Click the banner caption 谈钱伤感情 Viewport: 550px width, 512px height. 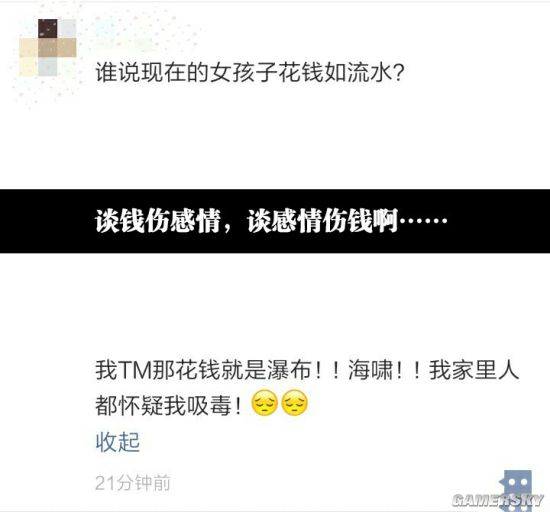(x=157, y=221)
